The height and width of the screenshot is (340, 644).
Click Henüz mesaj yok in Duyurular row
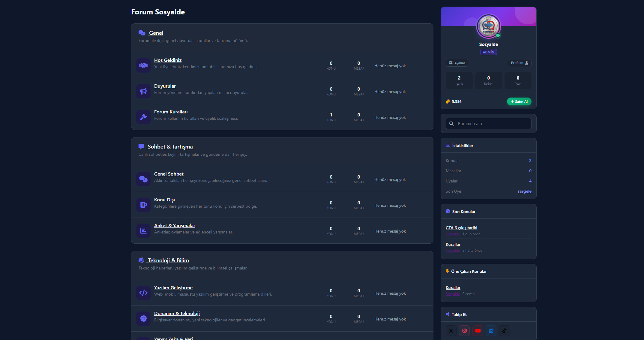click(x=390, y=92)
